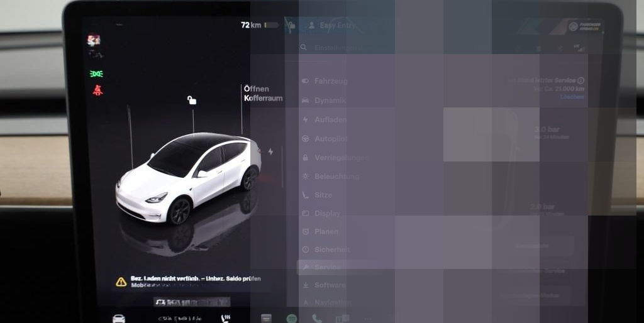Tap the seat heater icon in bottom bar
This screenshot has height=323, width=644.
(x=226, y=319)
